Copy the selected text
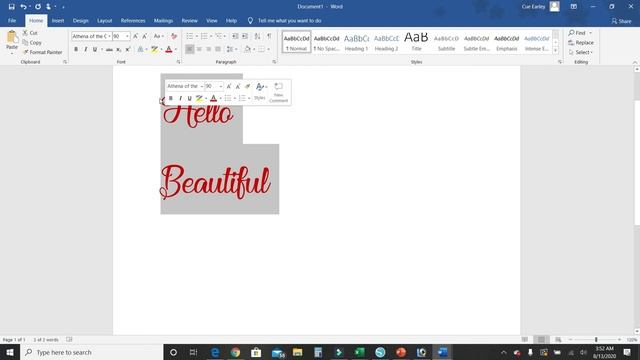640x360 pixels. pos(32,42)
